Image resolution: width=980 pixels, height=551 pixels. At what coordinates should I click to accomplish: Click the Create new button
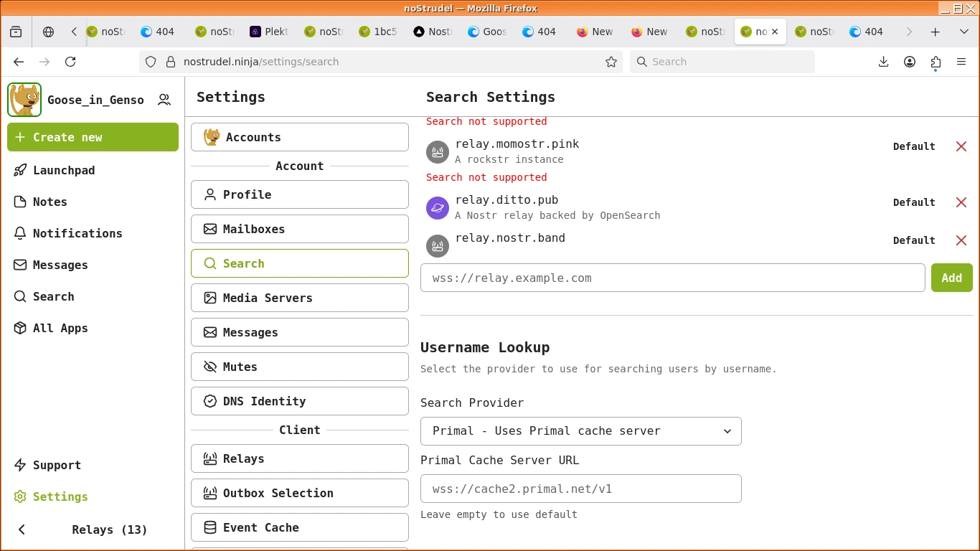coord(93,137)
